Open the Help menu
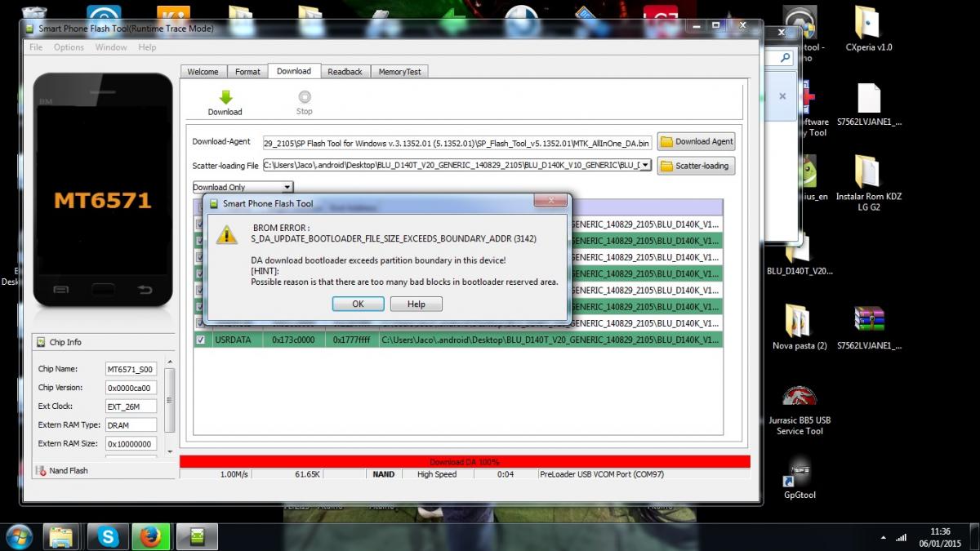This screenshot has width=980, height=551. (x=147, y=47)
